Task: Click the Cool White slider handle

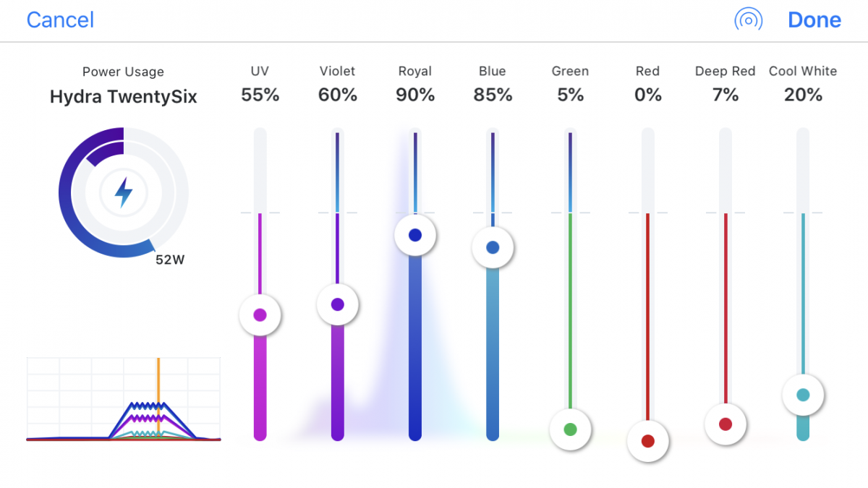Action: click(x=803, y=395)
